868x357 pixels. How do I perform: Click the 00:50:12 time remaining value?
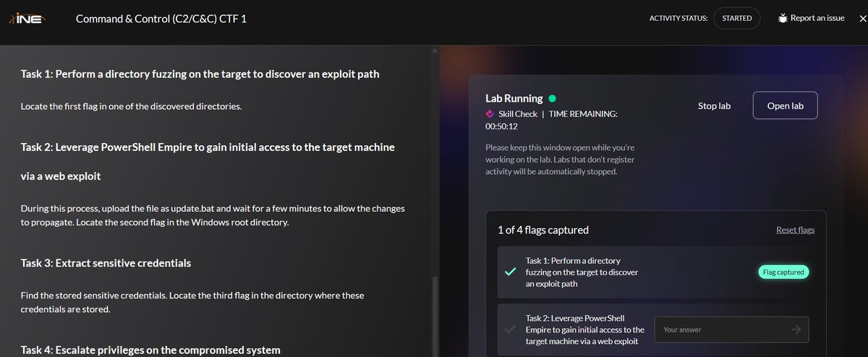tap(501, 126)
